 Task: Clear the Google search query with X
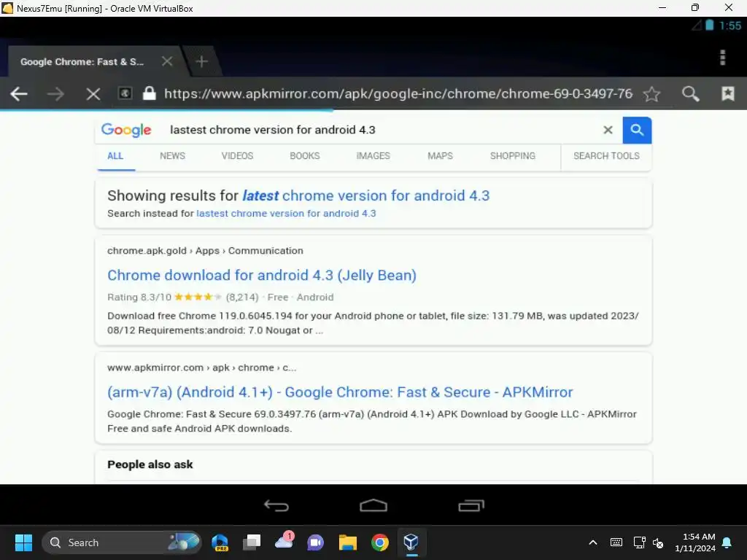click(608, 130)
